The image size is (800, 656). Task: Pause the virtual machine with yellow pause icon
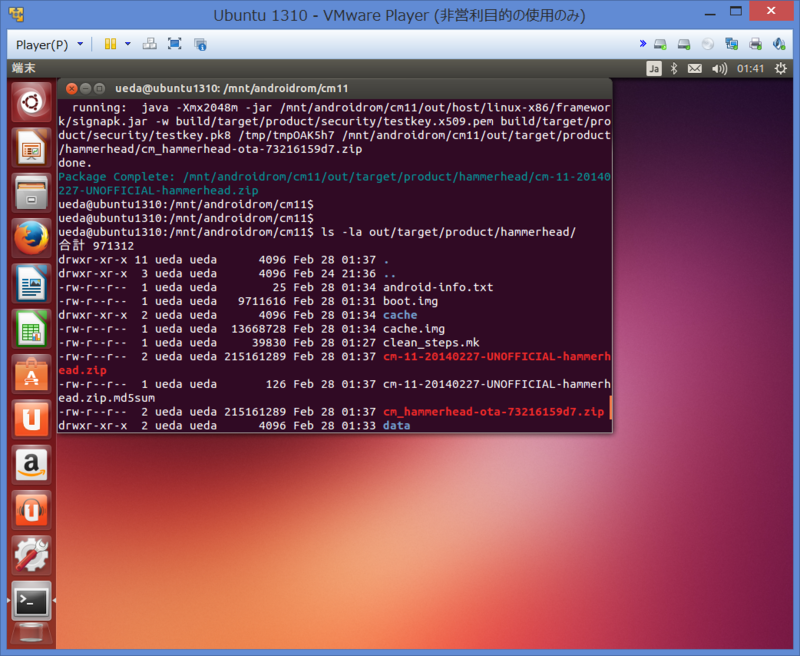[x=110, y=44]
